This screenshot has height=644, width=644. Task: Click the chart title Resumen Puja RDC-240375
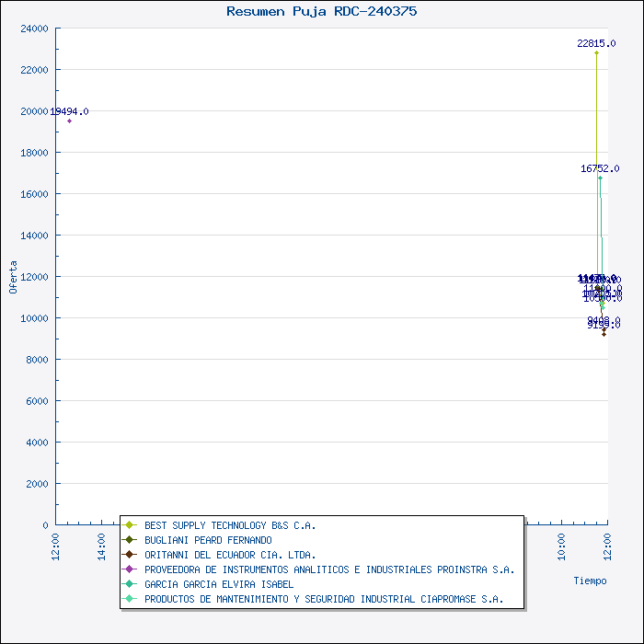321,11
